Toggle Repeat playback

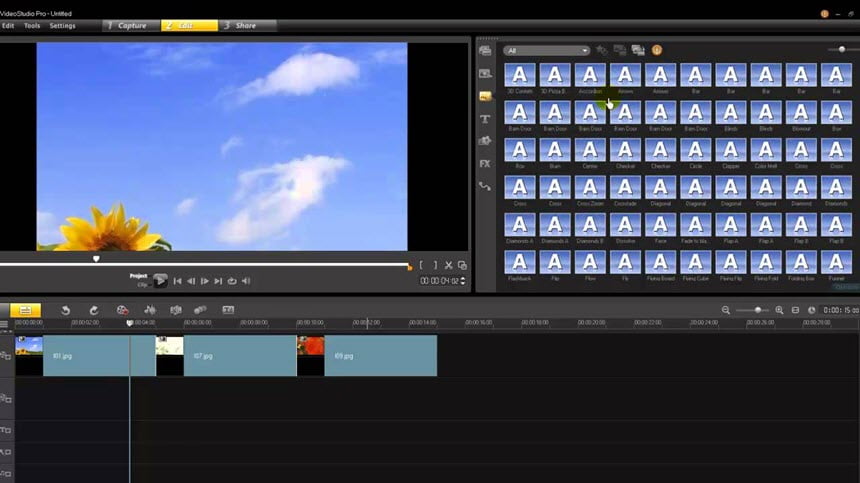[x=232, y=281]
